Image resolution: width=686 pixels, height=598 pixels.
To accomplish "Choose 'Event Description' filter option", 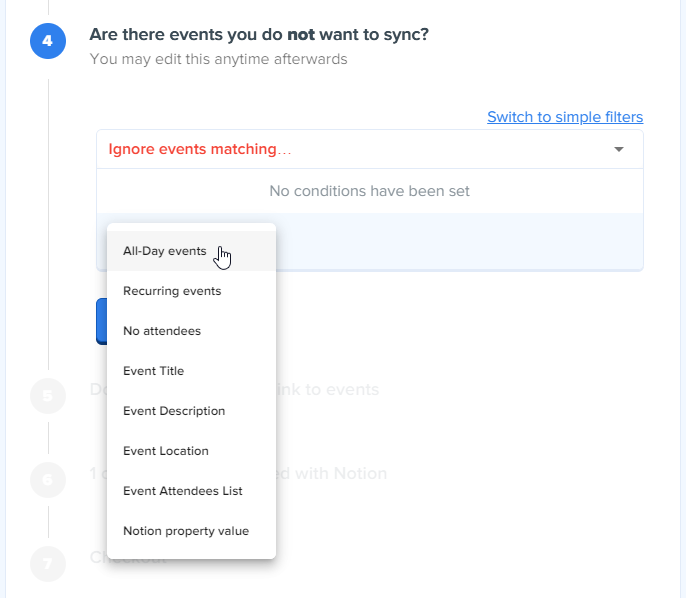I will pyautogui.click(x=174, y=411).
